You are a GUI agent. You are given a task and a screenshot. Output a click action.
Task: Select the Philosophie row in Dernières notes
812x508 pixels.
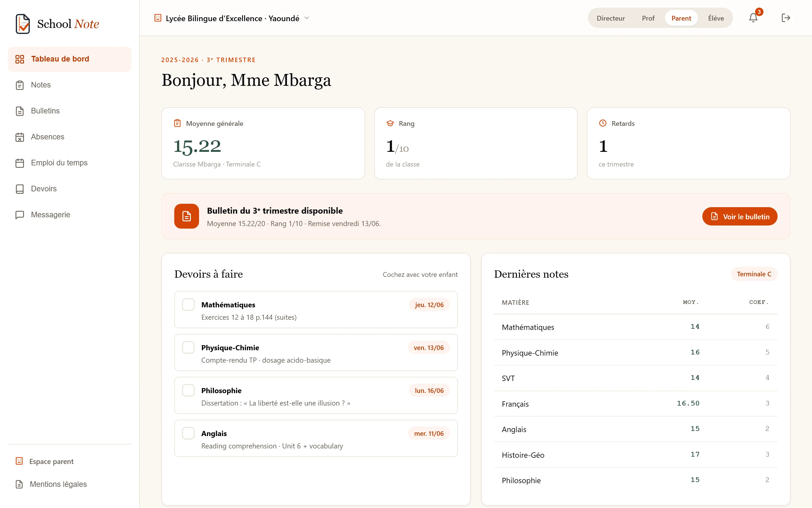[636, 480]
